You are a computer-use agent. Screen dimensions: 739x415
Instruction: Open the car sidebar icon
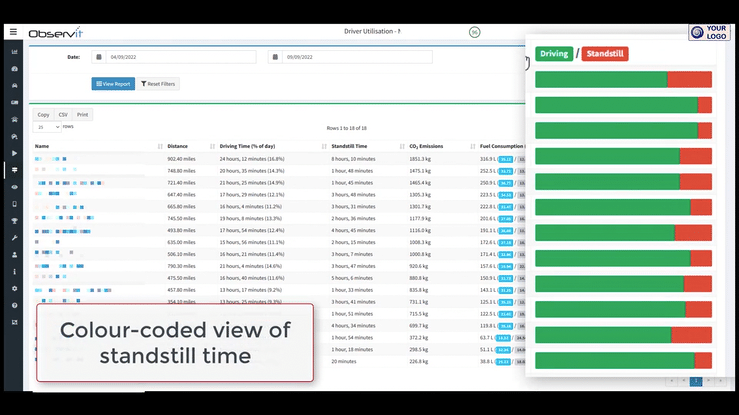pyautogui.click(x=15, y=86)
